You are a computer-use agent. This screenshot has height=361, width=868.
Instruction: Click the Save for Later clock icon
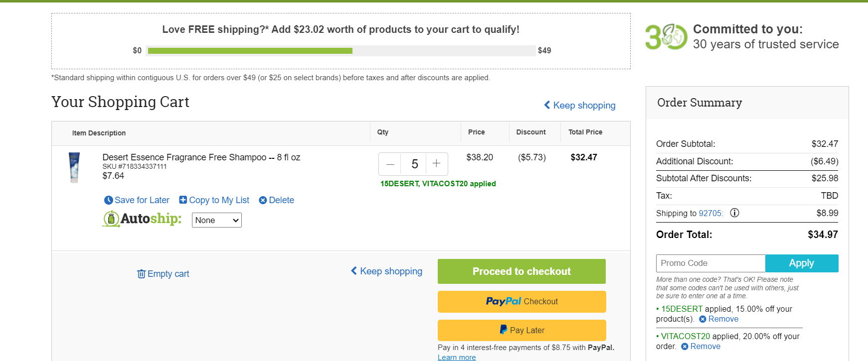click(x=108, y=200)
